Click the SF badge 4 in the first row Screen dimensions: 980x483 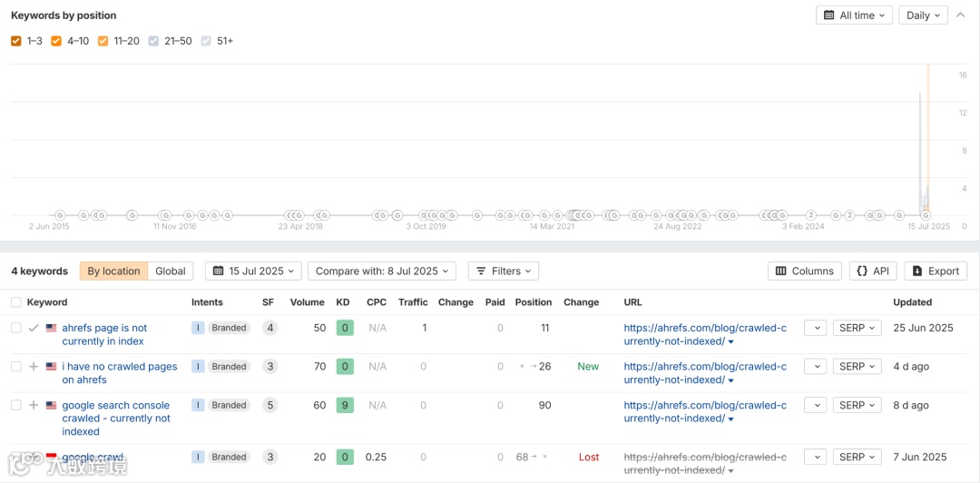point(270,328)
